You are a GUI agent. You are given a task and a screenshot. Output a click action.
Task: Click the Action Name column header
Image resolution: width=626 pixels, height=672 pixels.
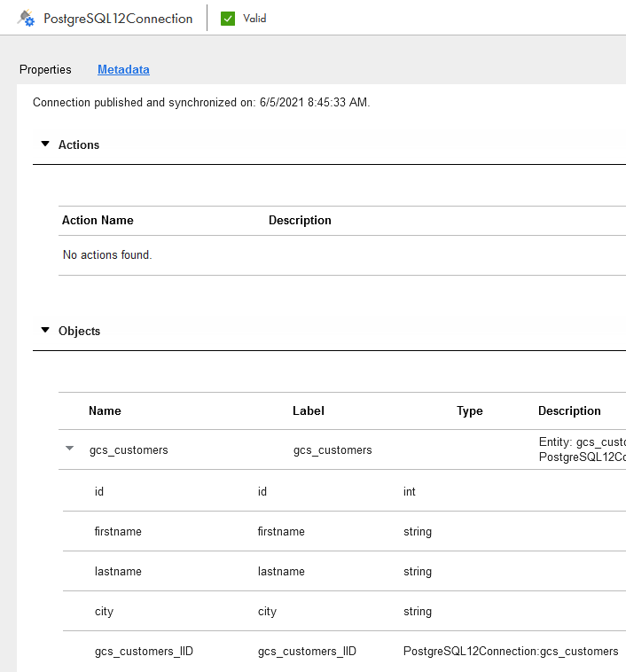coord(98,220)
